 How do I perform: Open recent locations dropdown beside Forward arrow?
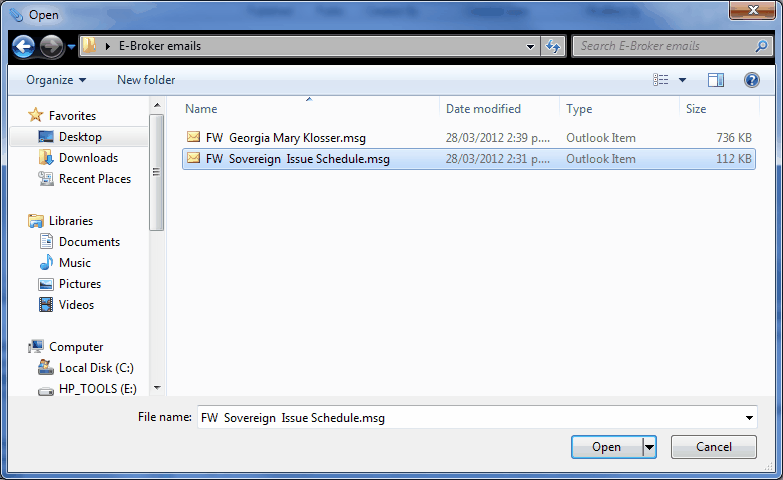(x=71, y=47)
